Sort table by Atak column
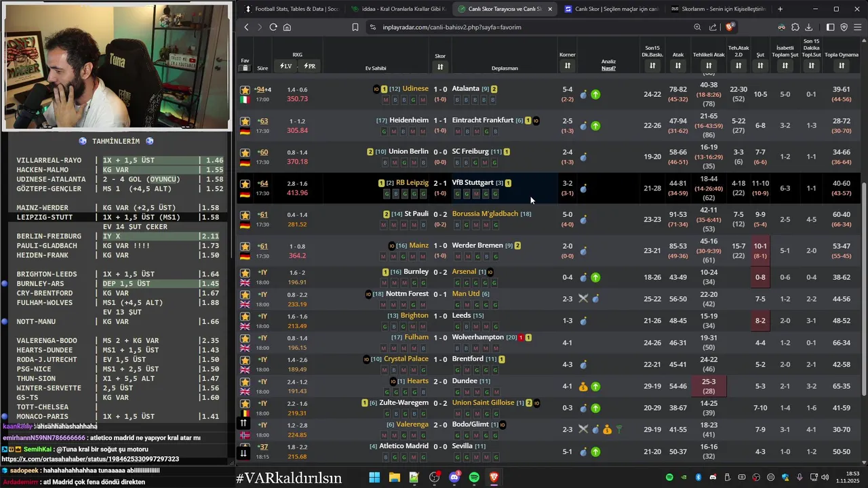The width and height of the screenshot is (868, 488). coord(678,66)
